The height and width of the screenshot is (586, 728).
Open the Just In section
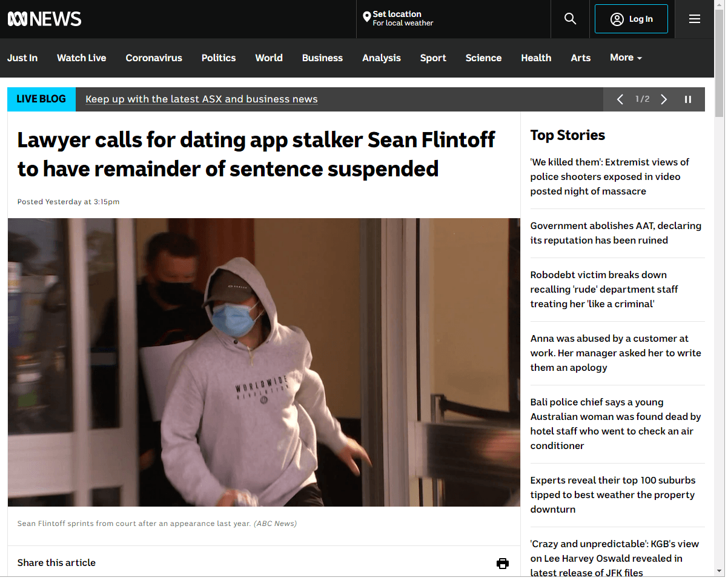22,58
